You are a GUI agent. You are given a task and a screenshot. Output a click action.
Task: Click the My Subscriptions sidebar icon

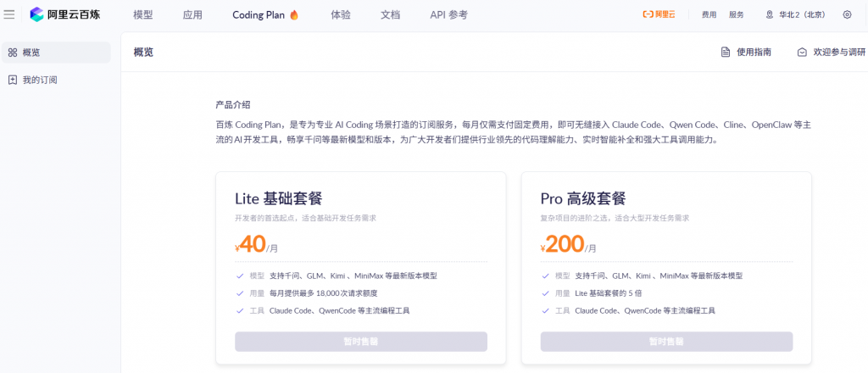[13, 80]
